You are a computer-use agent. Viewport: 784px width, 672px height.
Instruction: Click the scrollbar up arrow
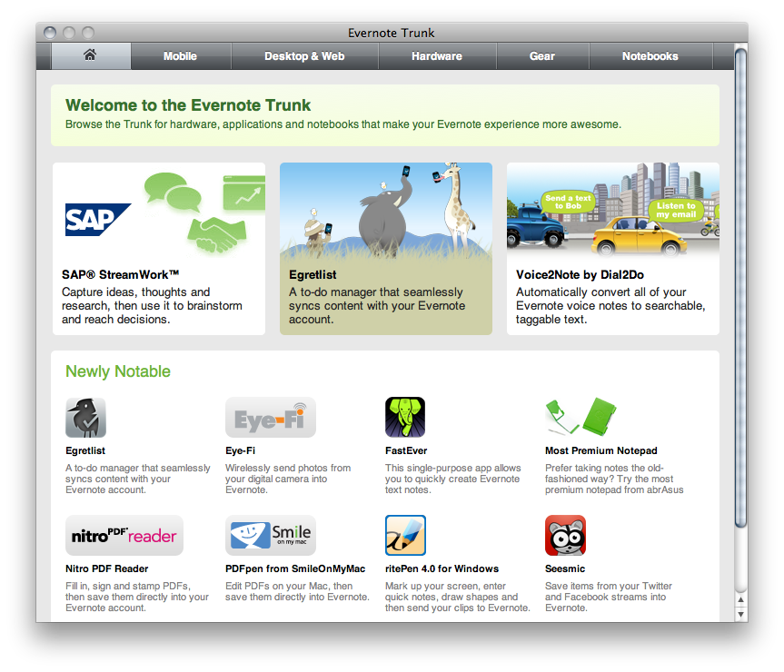pos(741,599)
